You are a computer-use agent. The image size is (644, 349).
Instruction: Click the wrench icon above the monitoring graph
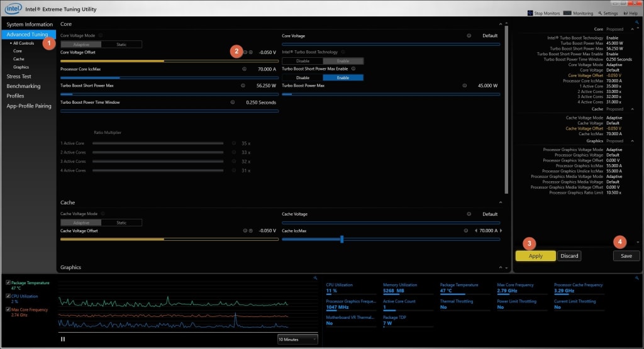(x=316, y=278)
